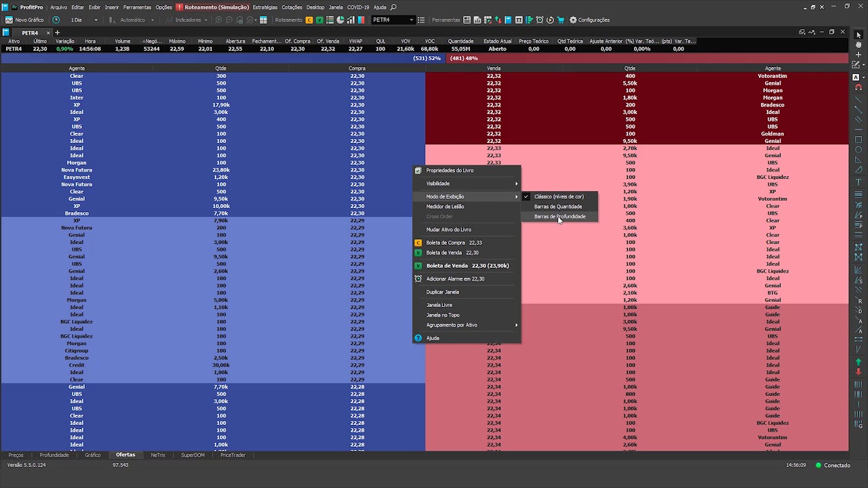Switch to the NeTrix tab

coord(158,455)
